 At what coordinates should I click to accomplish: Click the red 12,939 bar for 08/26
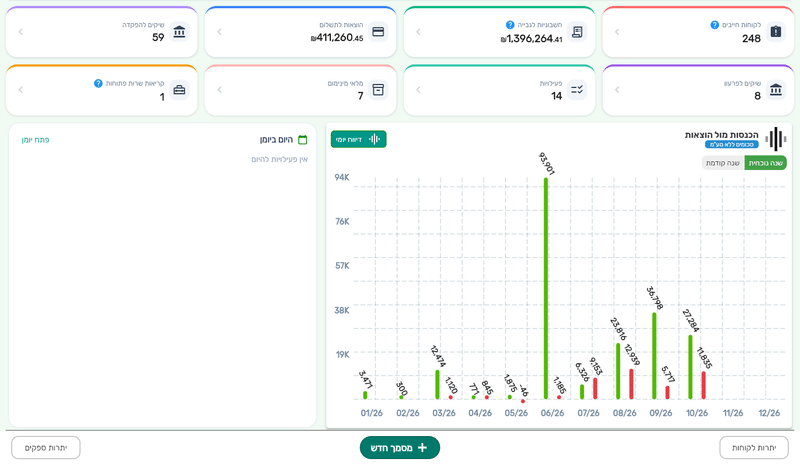pos(631,384)
